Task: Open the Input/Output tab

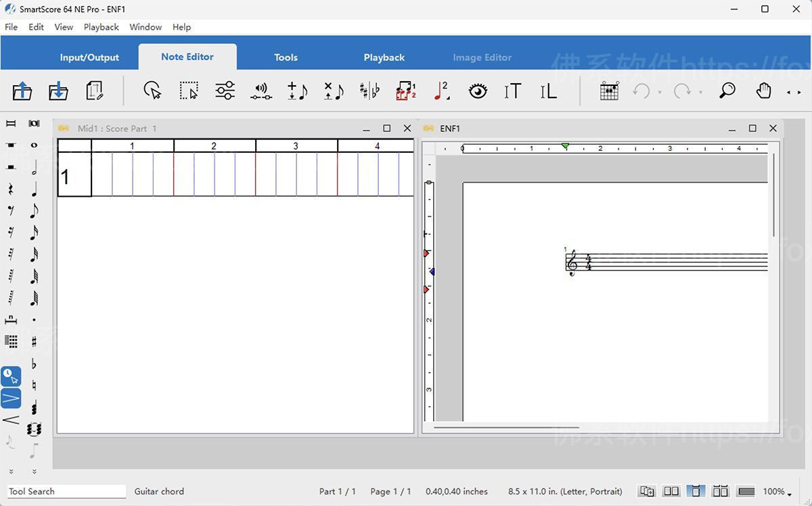Action: pyautogui.click(x=89, y=57)
